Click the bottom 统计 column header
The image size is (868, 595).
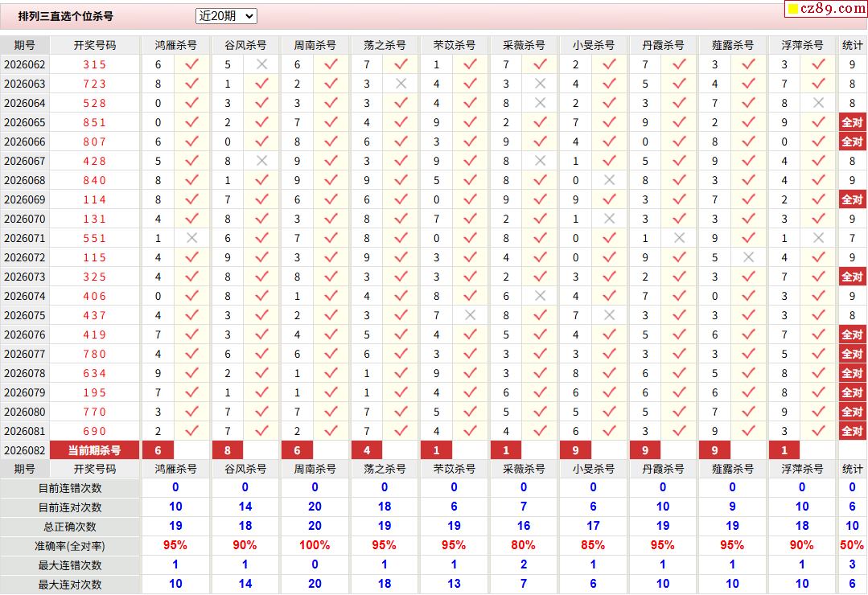click(x=852, y=469)
